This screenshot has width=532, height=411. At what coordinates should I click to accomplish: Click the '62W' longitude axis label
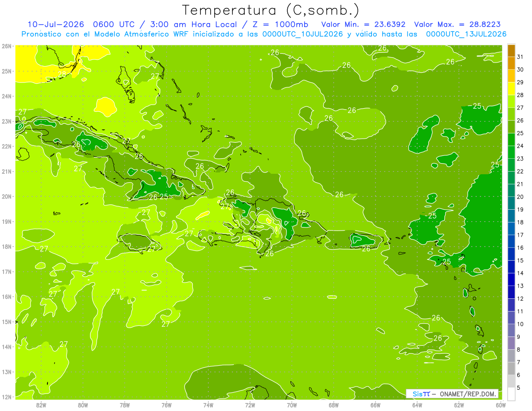tap(459, 405)
